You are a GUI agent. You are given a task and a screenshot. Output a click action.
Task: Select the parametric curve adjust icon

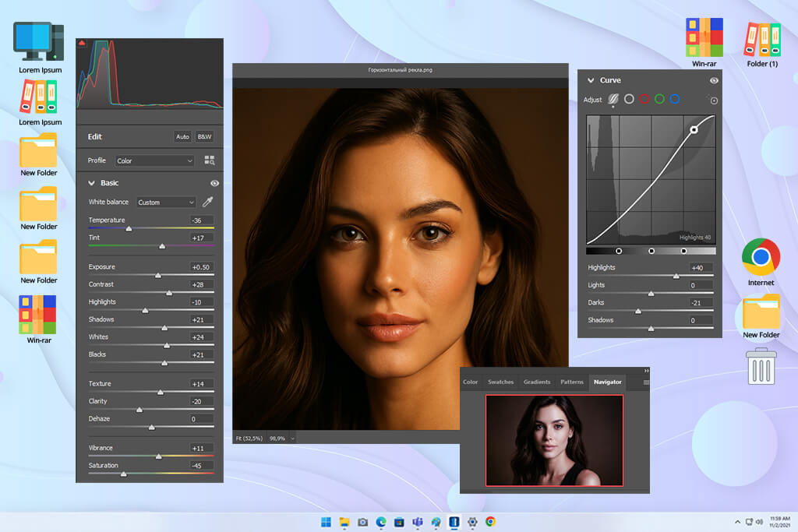click(613, 99)
